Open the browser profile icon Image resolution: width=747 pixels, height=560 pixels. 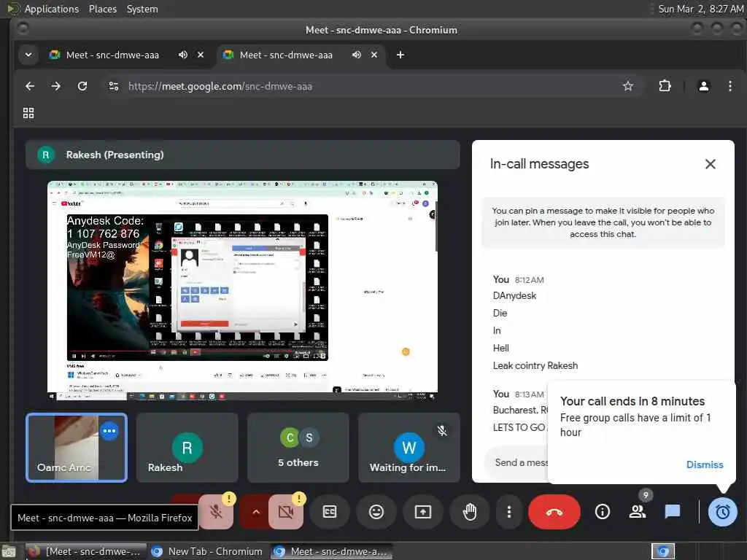point(703,86)
